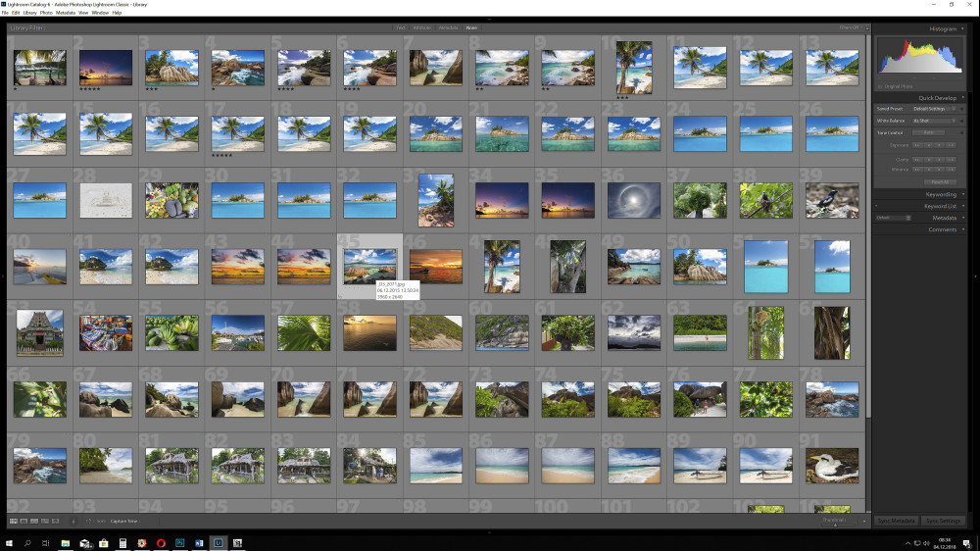The height and width of the screenshot is (551, 980).
Task: Open the Help menu
Action: pos(117,13)
